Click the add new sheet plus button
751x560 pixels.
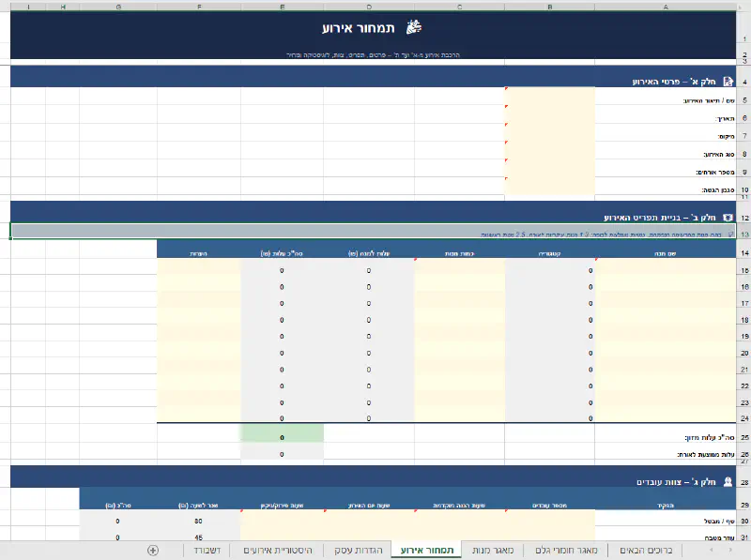(153, 550)
